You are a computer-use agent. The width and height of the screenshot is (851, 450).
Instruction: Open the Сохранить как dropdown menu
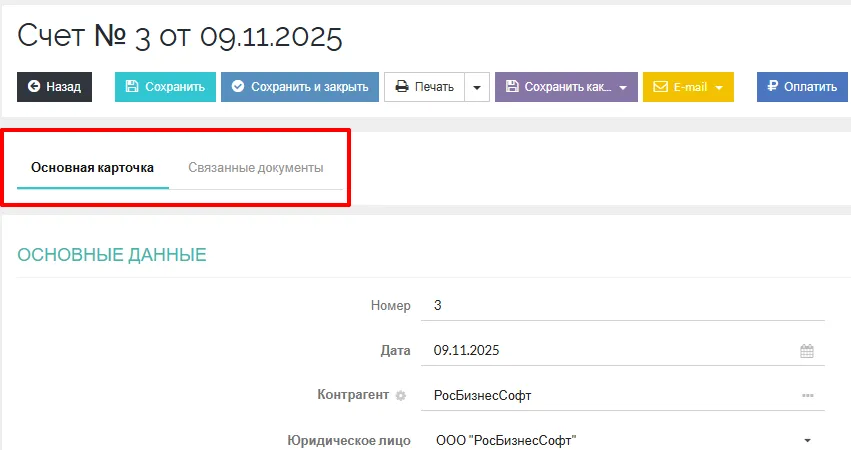pos(566,87)
